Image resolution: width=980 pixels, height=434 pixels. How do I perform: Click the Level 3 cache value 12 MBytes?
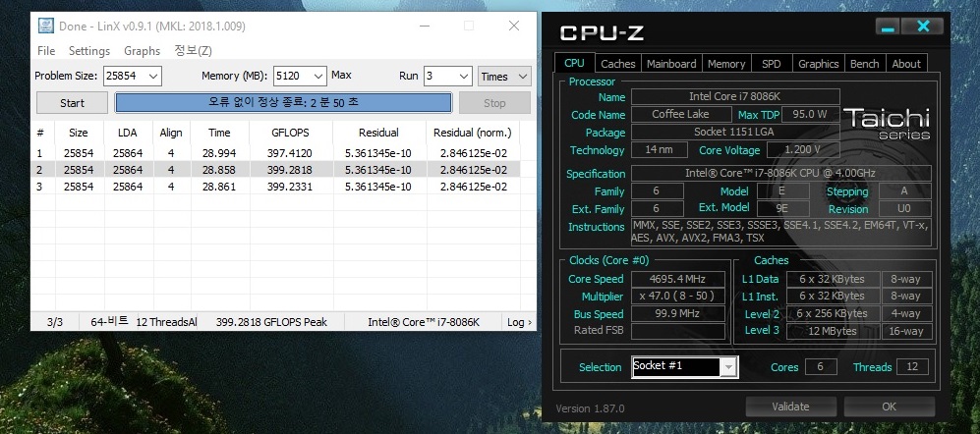[833, 331]
